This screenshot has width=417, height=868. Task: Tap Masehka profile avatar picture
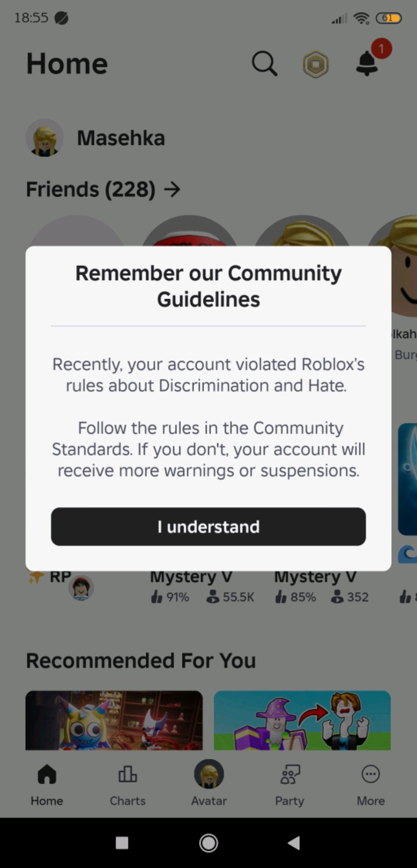[x=45, y=138]
